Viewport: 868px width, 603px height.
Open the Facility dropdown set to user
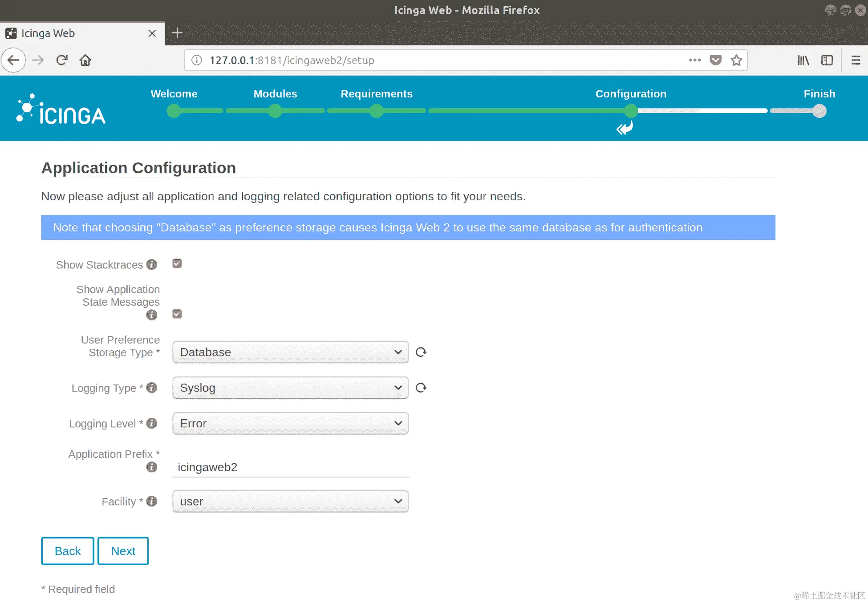click(x=290, y=501)
